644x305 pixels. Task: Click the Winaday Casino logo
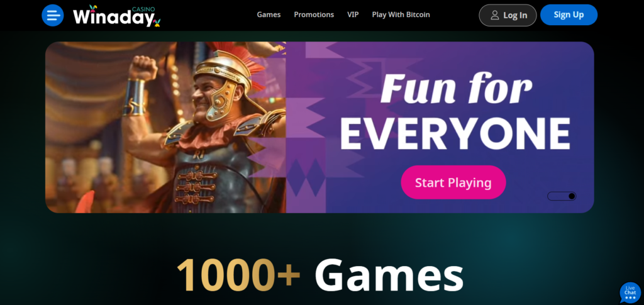click(116, 16)
